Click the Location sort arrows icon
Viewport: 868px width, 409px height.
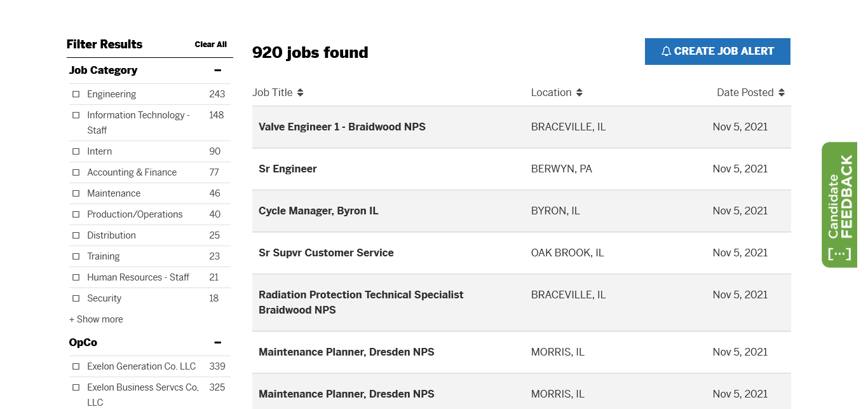(580, 93)
